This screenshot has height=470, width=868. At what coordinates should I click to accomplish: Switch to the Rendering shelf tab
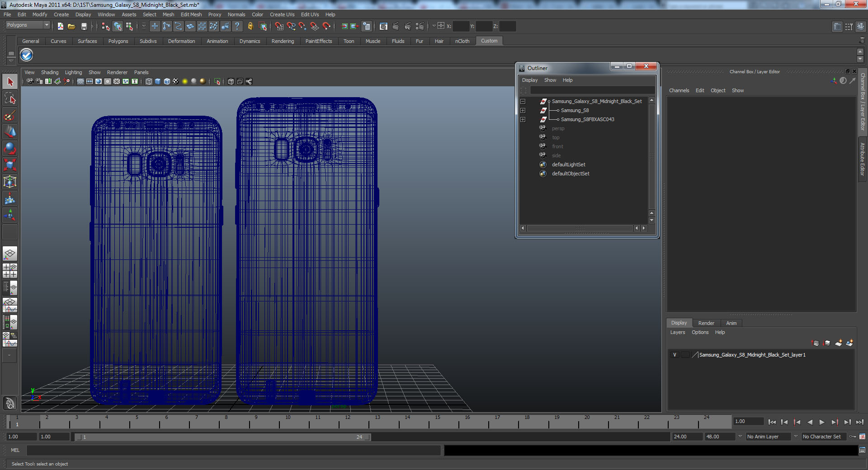(x=283, y=41)
